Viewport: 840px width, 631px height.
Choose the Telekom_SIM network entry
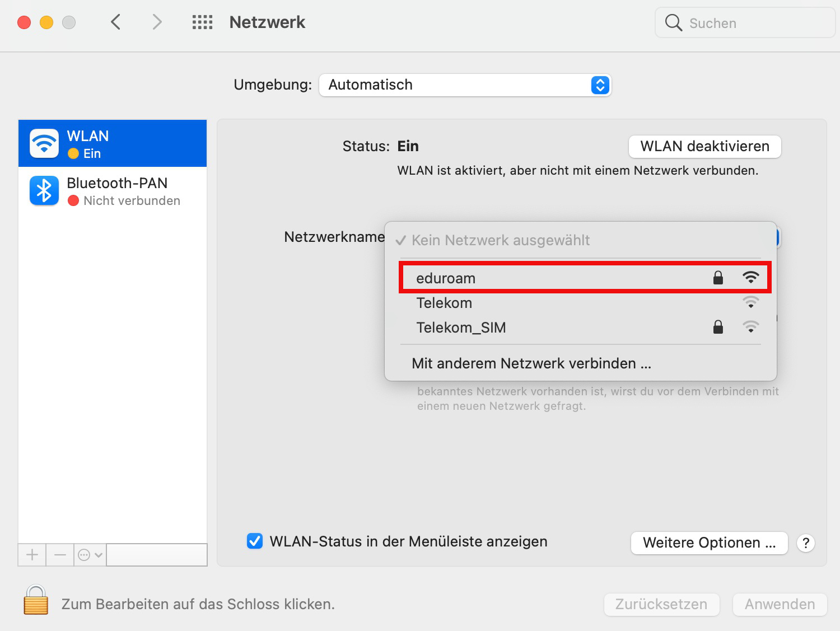point(581,328)
